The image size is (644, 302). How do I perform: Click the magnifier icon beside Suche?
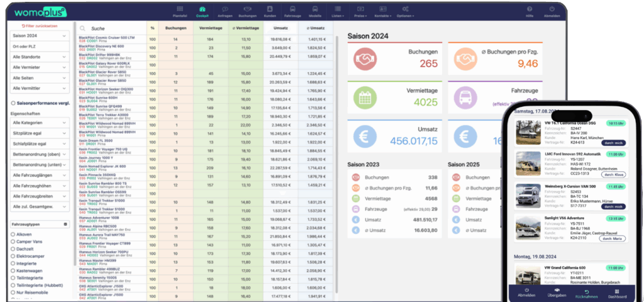click(x=83, y=29)
